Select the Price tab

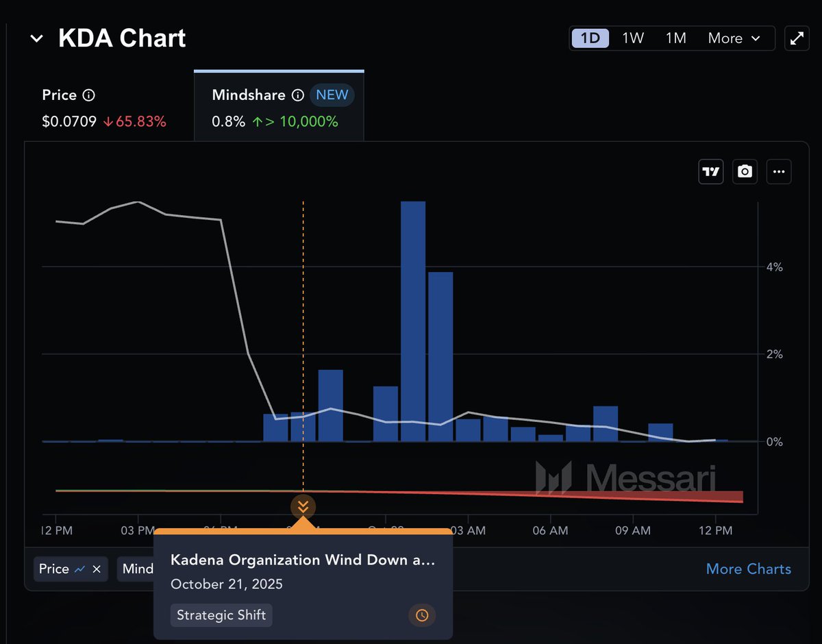[x=103, y=108]
